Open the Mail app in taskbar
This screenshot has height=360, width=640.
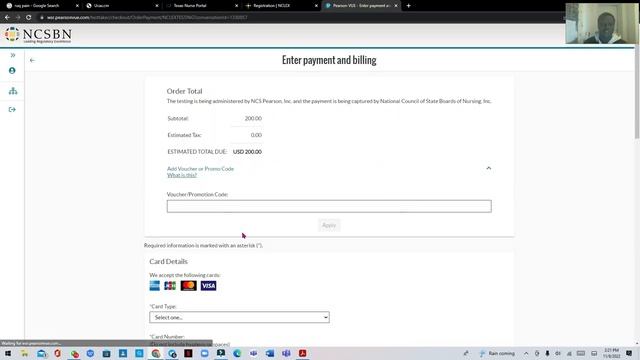(x=42, y=353)
